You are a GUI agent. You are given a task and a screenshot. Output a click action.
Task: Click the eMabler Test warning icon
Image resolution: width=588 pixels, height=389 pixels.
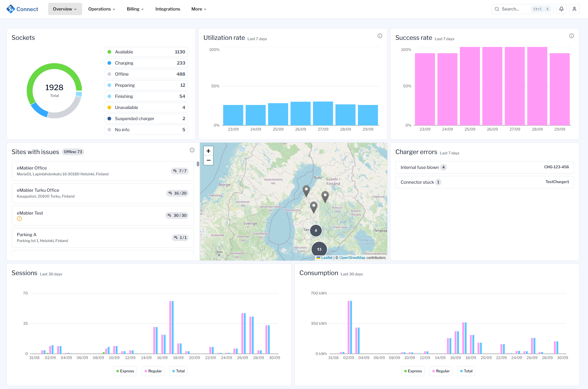19,219
